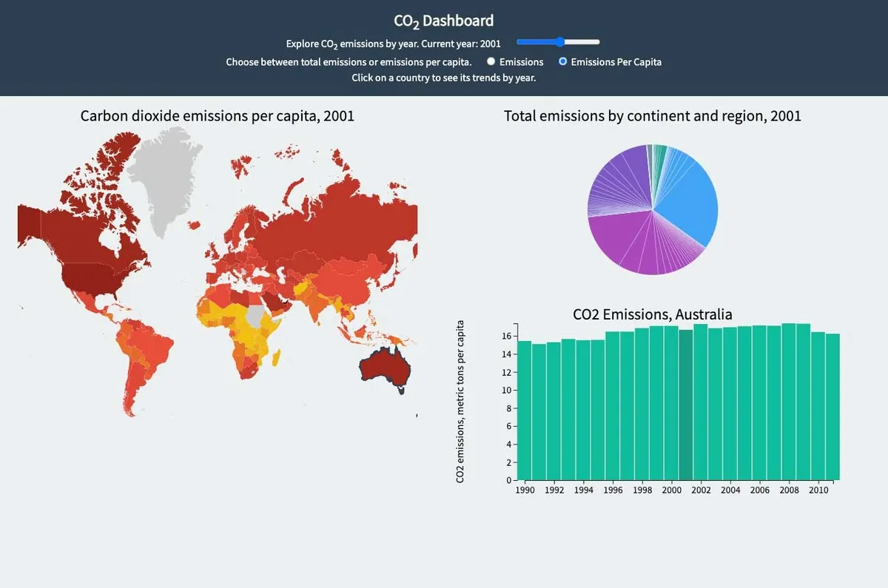This screenshot has height=588, width=888.
Task: Click the 'Current year: 2001' text
Action: pos(461,44)
